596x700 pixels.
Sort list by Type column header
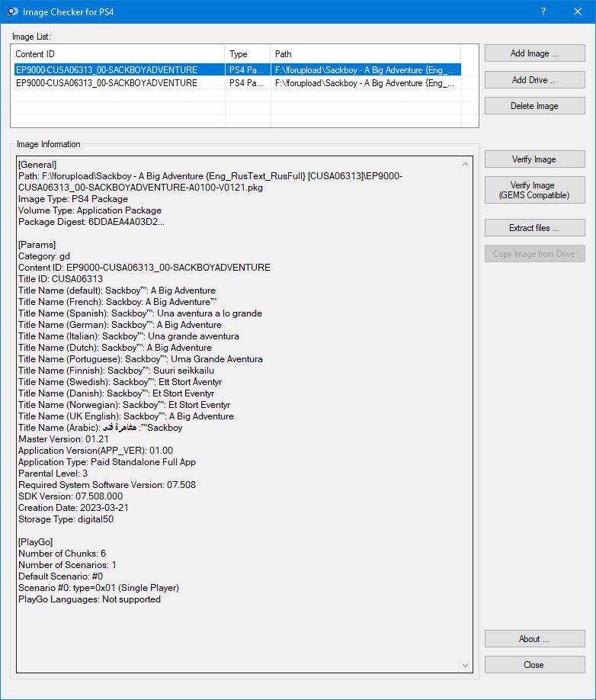248,54
